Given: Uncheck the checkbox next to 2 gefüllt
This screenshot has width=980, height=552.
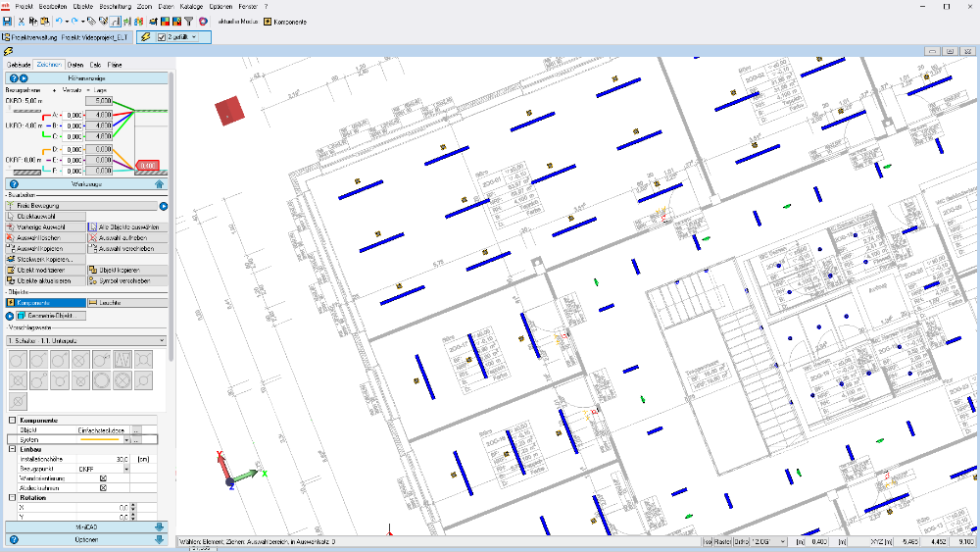Looking at the screenshot, I should pos(161,37).
